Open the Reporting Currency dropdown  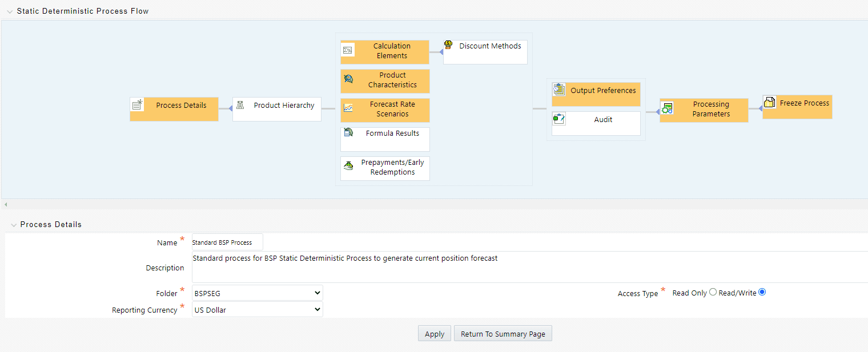(258, 310)
